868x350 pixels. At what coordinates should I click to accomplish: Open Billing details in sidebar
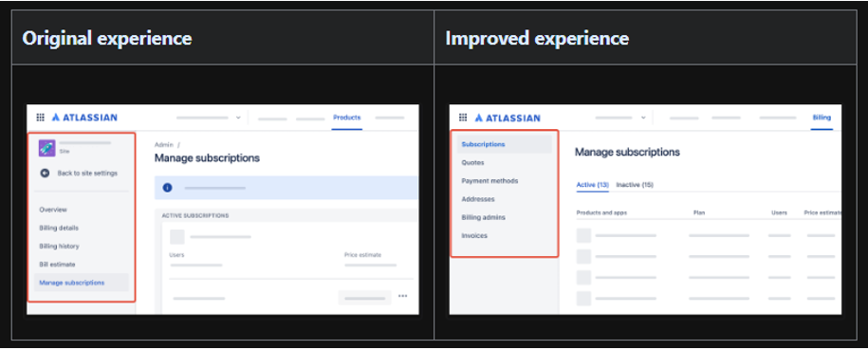pyautogui.click(x=59, y=228)
